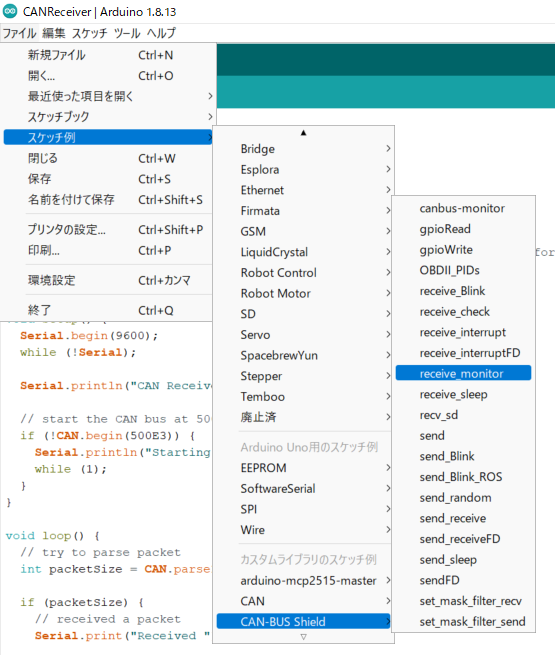Open receive_interrupt example
555x655 pixels.
pos(464,332)
